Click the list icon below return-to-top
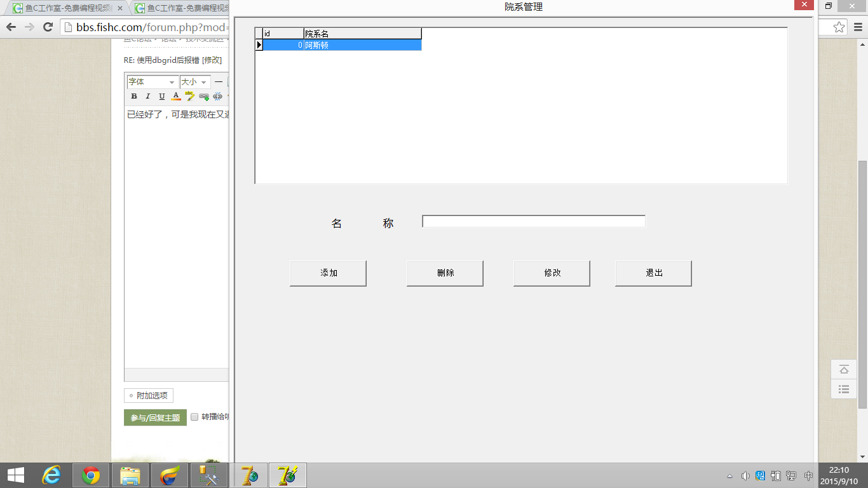Screen dimensions: 868x488 844,389
